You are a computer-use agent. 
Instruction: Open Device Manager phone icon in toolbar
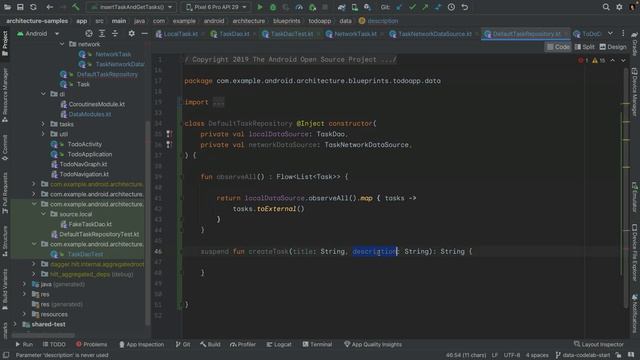point(354,7)
